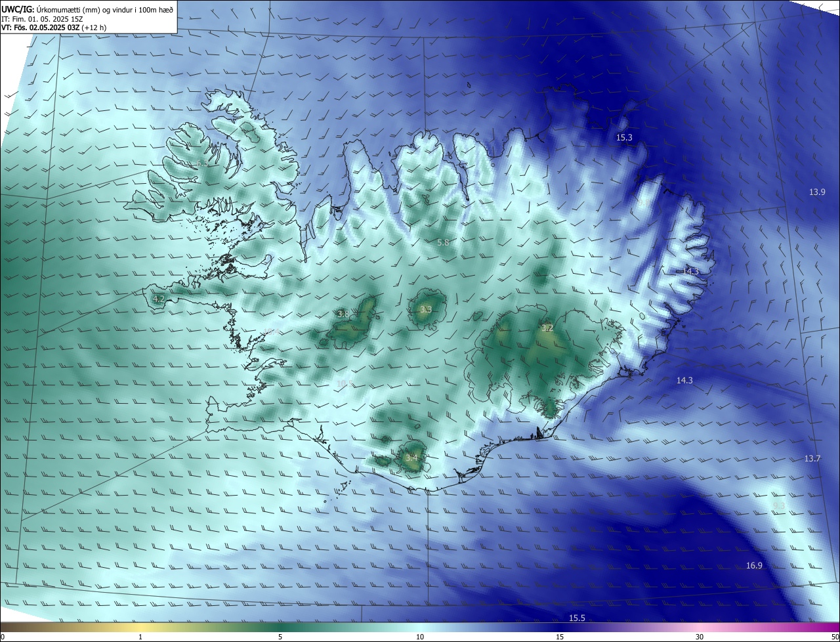Click the 3.8 value label
This screenshot has width=840, height=642.
[343, 314]
